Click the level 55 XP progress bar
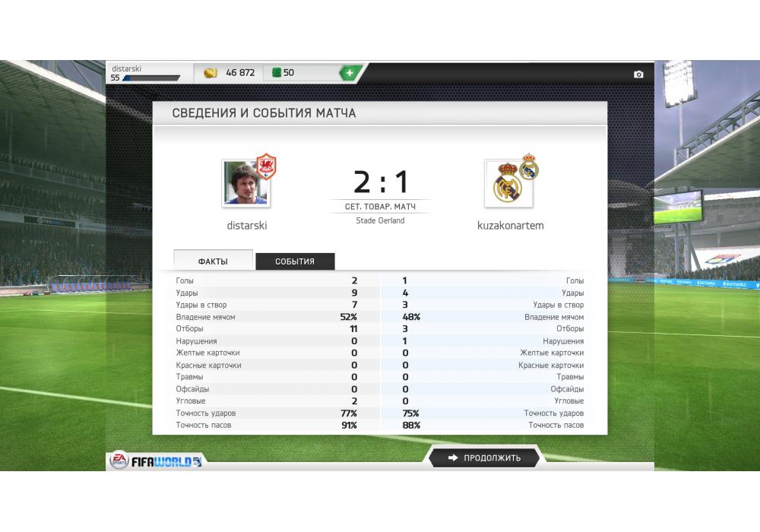This screenshot has width=760, height=532. [151, 78]
